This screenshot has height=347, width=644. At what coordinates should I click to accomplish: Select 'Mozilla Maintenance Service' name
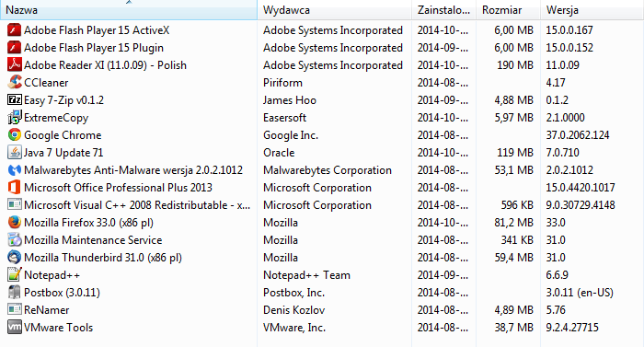pos(93,240)
